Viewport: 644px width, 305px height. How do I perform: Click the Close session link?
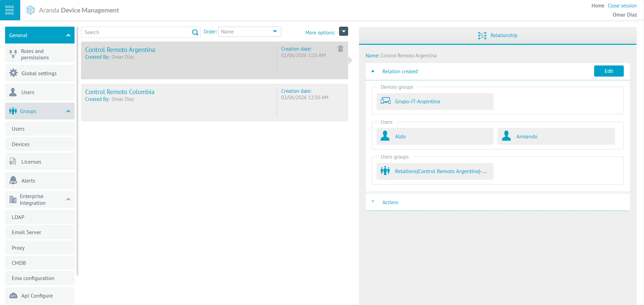622,6
